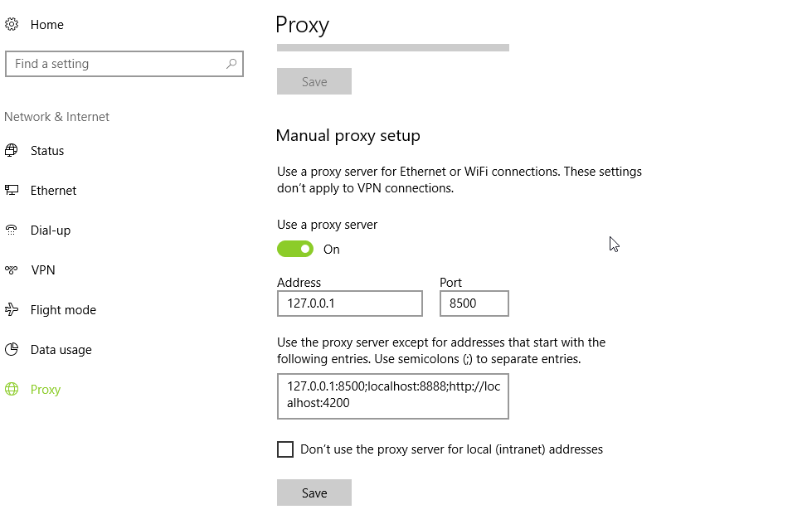The width and height of the screenshot is (812, 529).
Task: Click the Home gear icon
Action: coord(12,25)
